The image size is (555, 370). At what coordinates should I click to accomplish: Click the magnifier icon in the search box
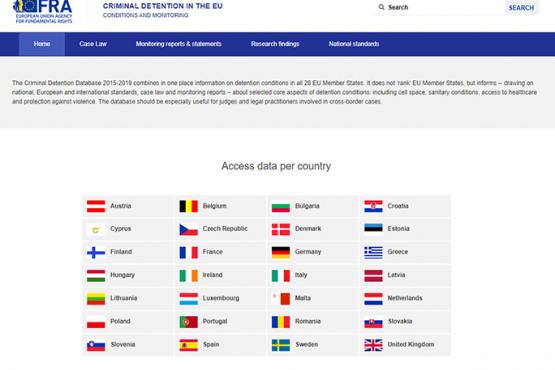[x=381, y=7]
